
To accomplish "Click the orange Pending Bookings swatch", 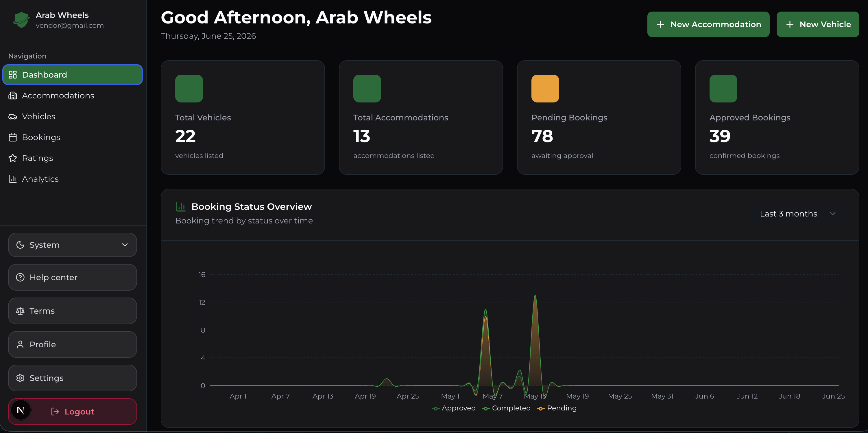I will pos(545,88).
